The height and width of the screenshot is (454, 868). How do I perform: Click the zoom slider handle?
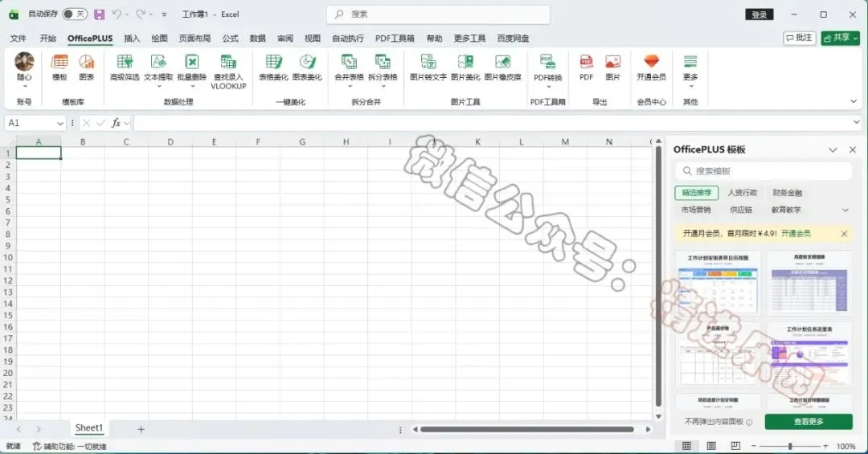point(791,446)
